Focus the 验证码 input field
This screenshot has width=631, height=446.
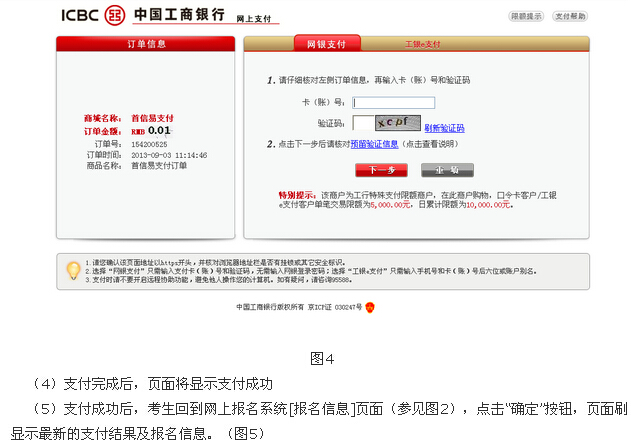363,123
